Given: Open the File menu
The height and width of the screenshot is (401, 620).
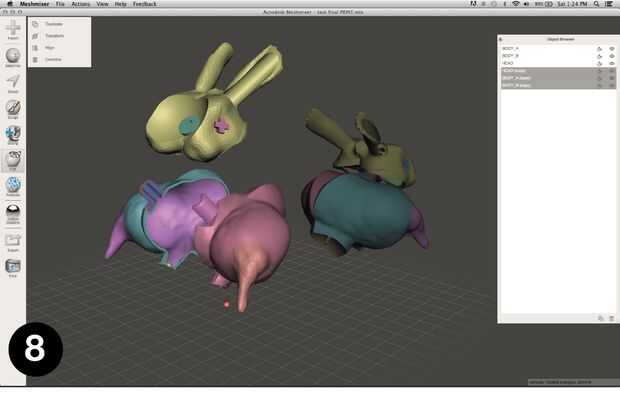Looking at the screenshot, I should pyautogui.click(x=60, y=4).
